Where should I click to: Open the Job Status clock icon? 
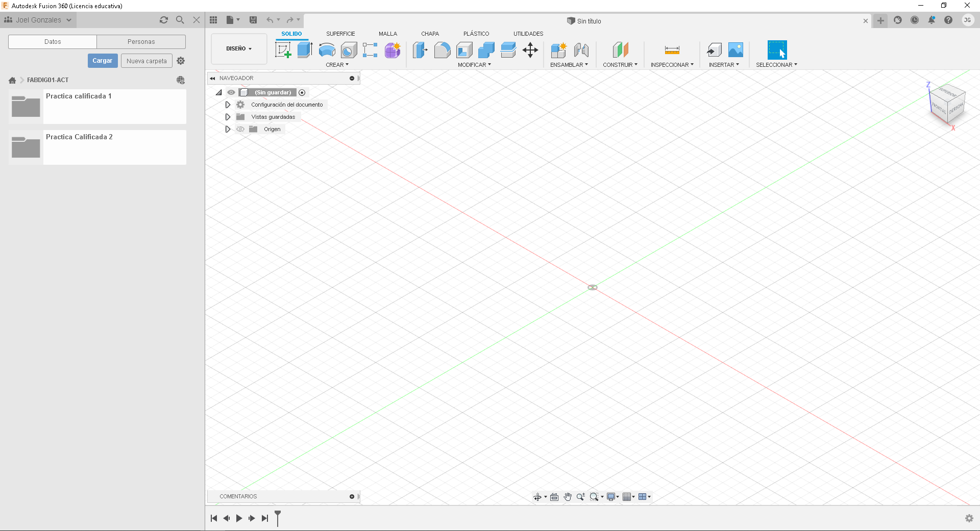click(915, 20)
